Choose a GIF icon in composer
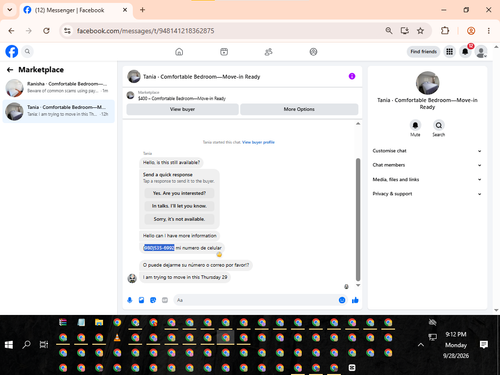Viewport: 500px width, 375px height. coord(165,300)
